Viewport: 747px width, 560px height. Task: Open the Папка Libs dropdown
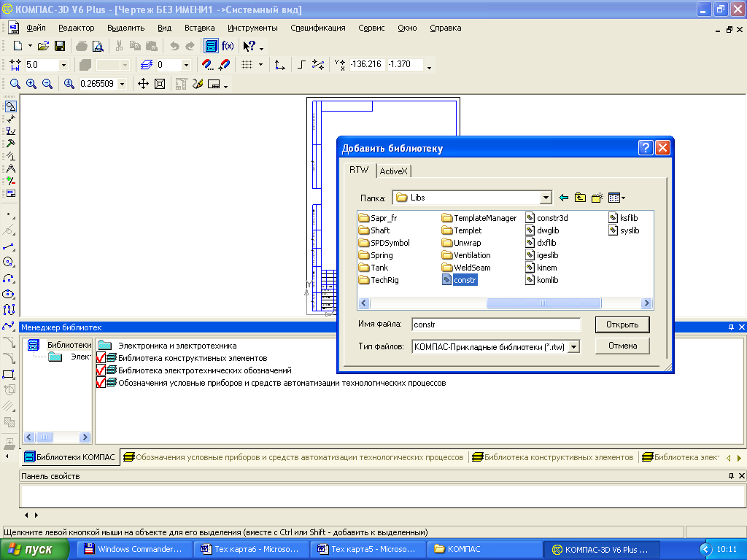[x=546, y=198]
